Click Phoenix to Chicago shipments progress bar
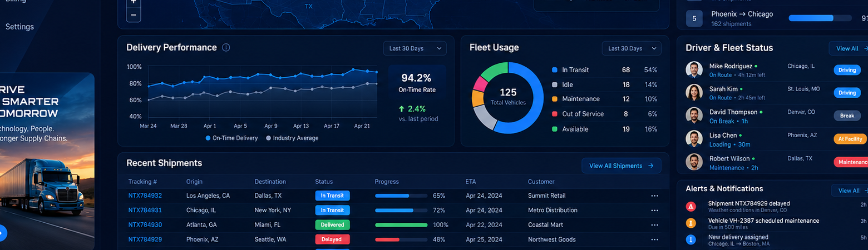 pyautogui.click(x=820, y=18)
